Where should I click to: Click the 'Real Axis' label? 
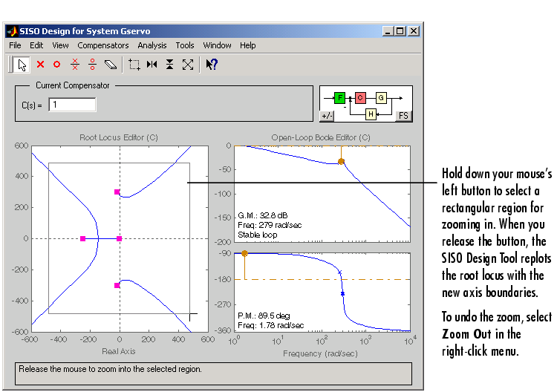[119, 351]
